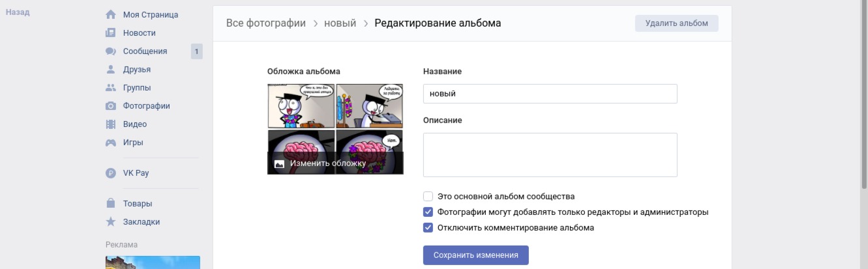Focus the Название text field

[550, 94]
